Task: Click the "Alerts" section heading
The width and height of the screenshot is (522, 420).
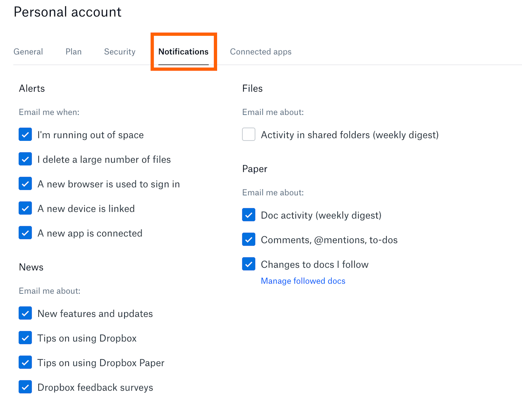Action: coord(32,88)
